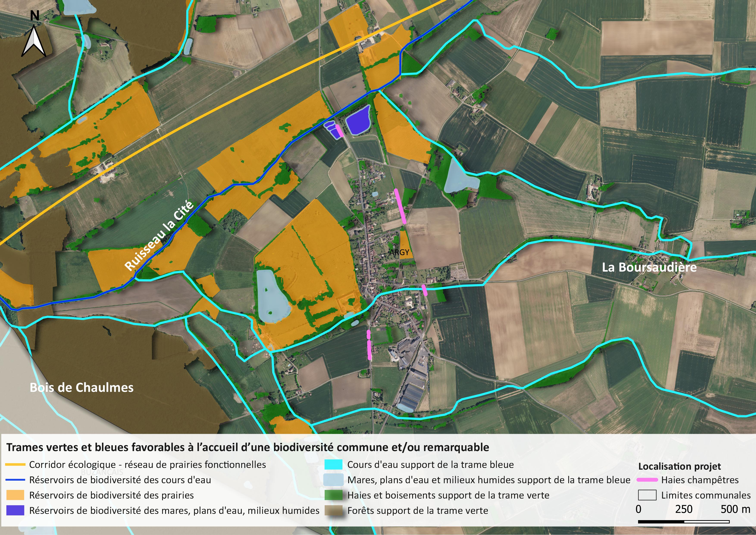The image size is (756, 535).
Task: Click the yellow ecological corridor legend line
Action: [15, 465]
